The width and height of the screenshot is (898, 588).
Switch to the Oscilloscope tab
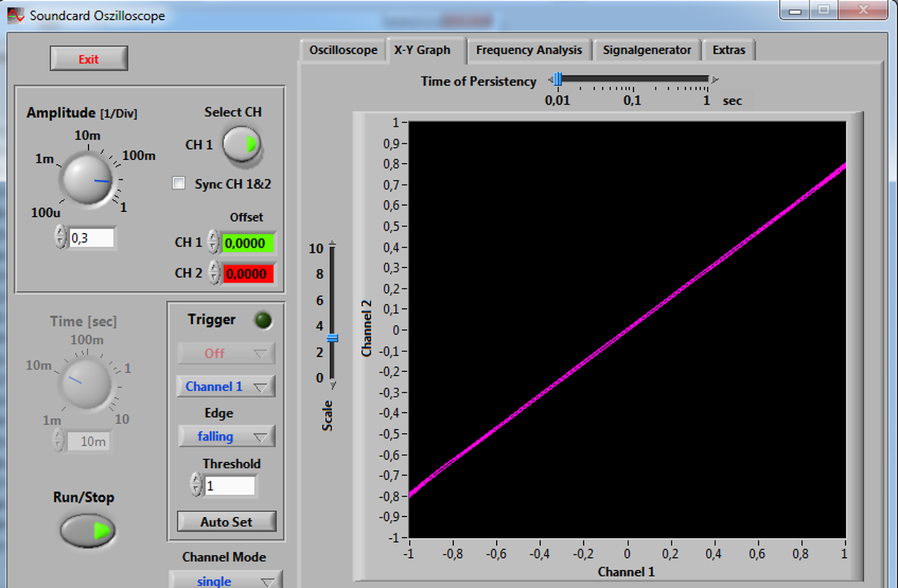pyautogui.click(x=343, y=51)
